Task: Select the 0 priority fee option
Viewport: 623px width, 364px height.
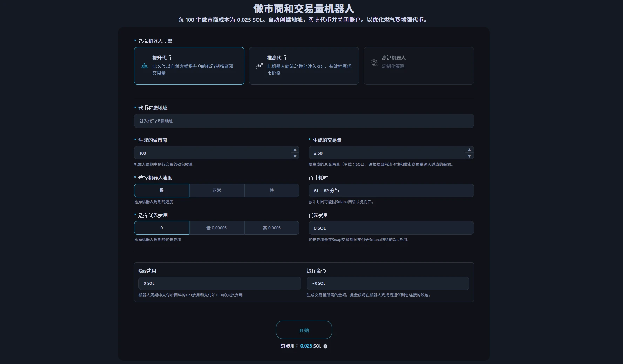Action: click(161, 228)
